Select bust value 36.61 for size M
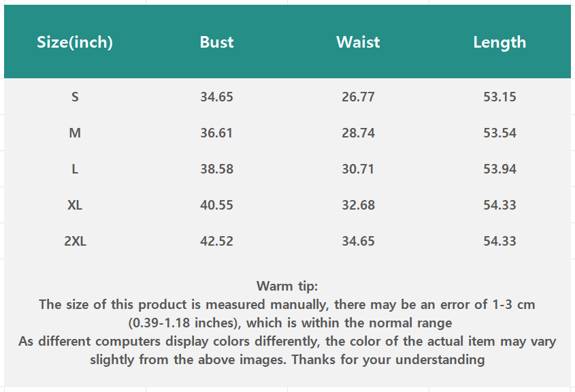 click(216, 133)
